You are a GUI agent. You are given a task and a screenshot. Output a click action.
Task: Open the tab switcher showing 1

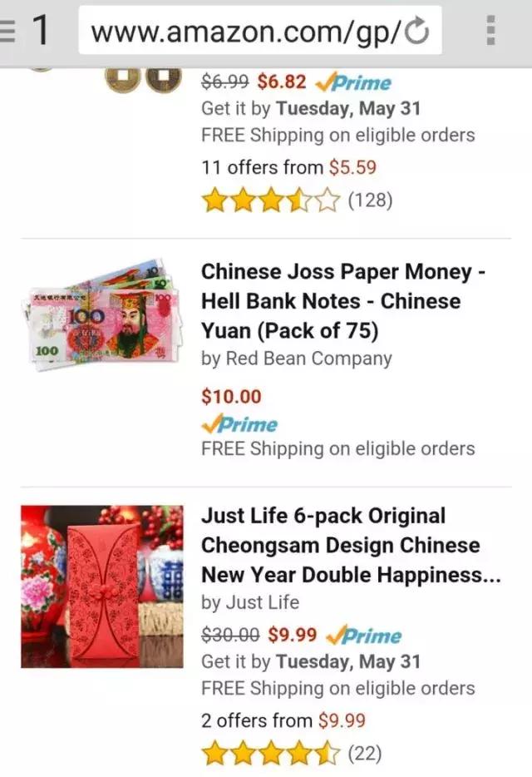(42, 30)
